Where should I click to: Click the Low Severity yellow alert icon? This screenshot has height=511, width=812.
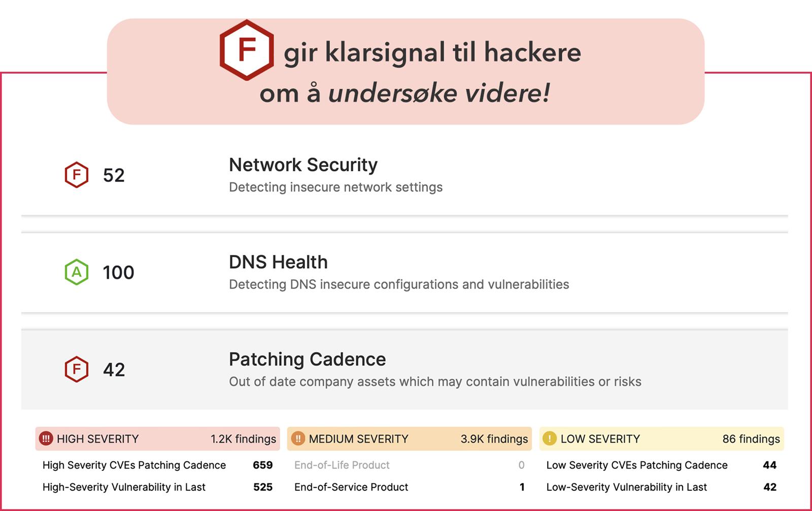pos(550,438)
